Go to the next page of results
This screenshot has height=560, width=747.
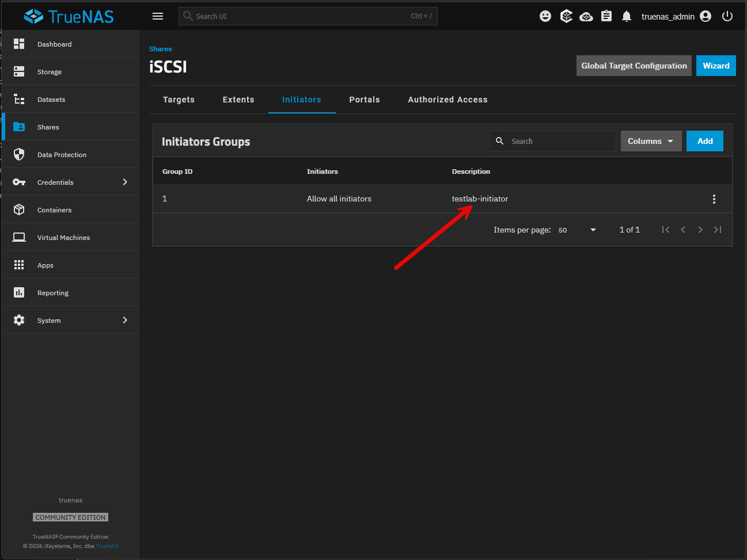[x=700, y=230]
